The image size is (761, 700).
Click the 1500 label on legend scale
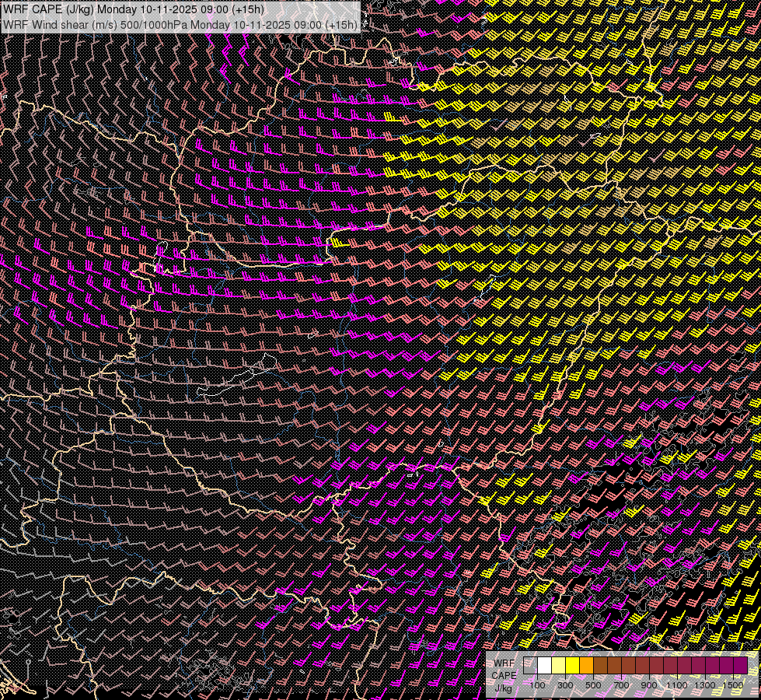[733, 685]
